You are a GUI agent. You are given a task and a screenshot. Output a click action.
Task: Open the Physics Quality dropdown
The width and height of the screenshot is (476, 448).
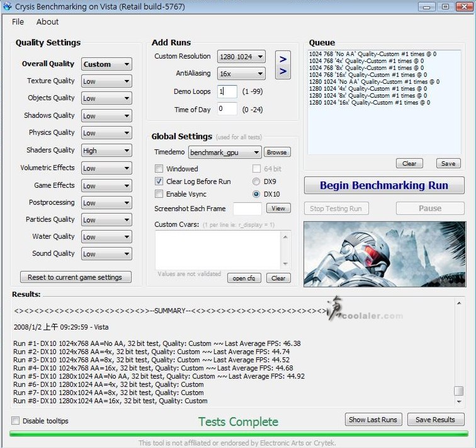pyautogui.click(x=106, y=133)
